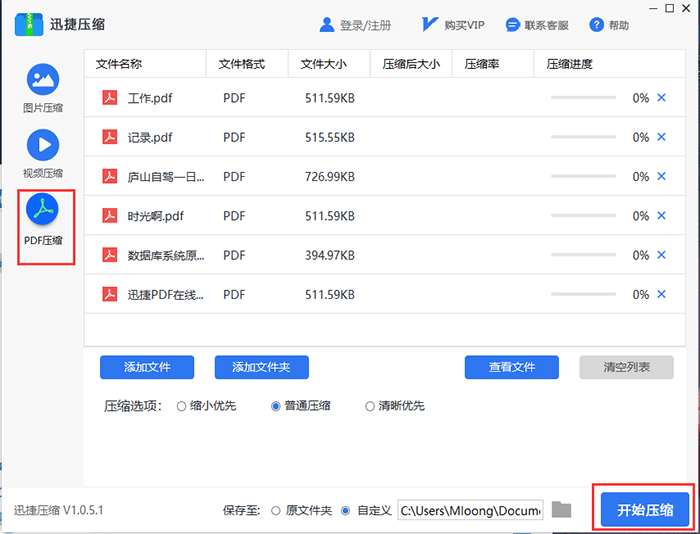Click the 迅捷压缩 app logo
Screen dimensions: 700x534
pos(29,25)
